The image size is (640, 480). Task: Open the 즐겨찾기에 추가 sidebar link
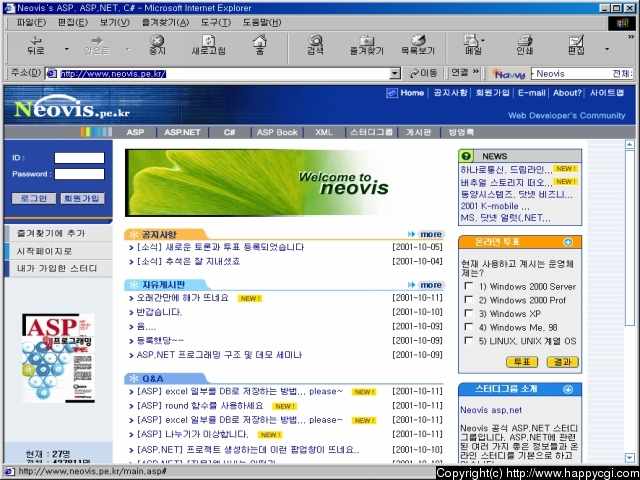click(59, 233)
